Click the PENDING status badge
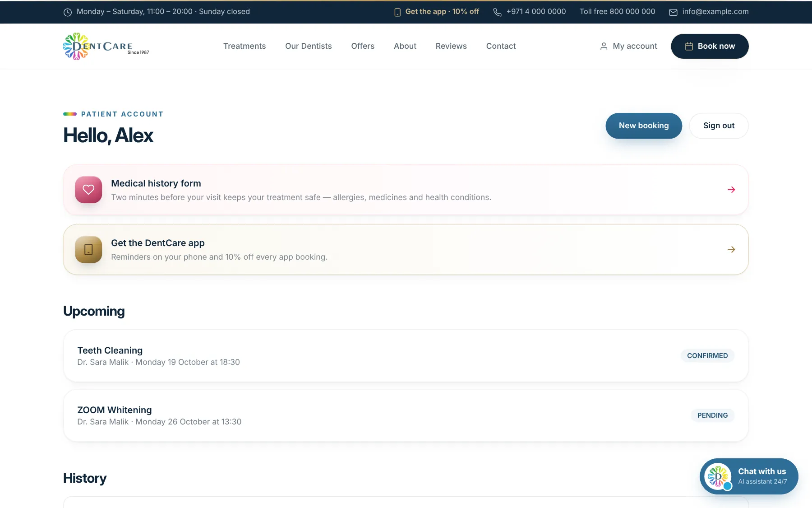Image resolution: width=812 pixels, height=508 pixels. [x=712, y=415]
